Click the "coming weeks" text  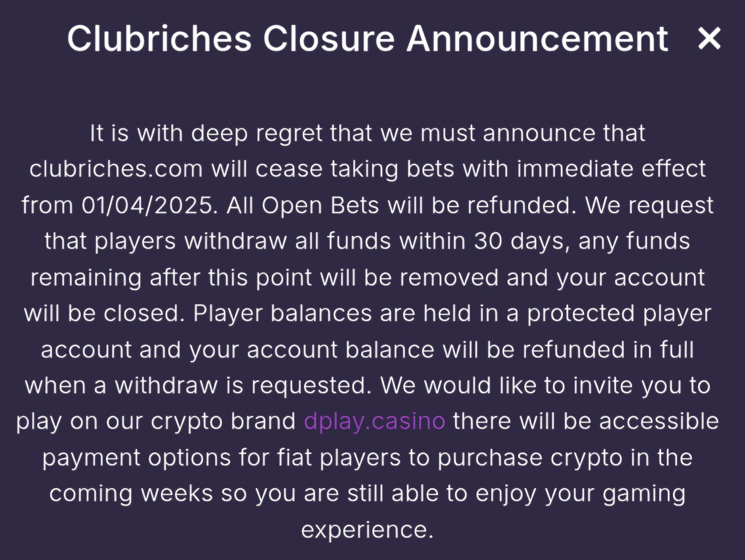pyautogui.click(x=131, y=494)
